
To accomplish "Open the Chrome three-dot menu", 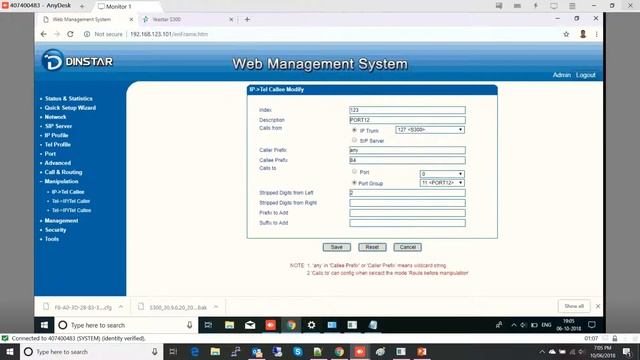I will [596, 34].
